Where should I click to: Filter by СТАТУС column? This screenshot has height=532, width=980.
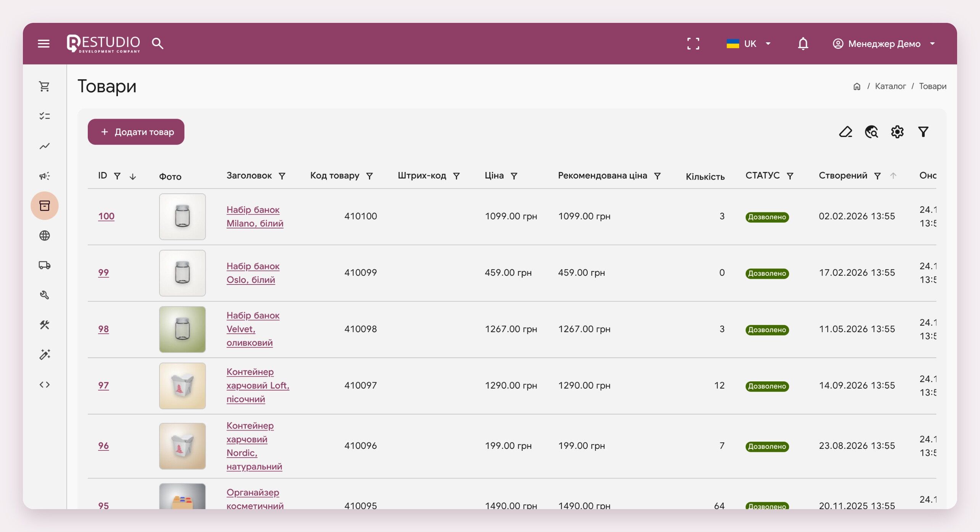point(790,176)
